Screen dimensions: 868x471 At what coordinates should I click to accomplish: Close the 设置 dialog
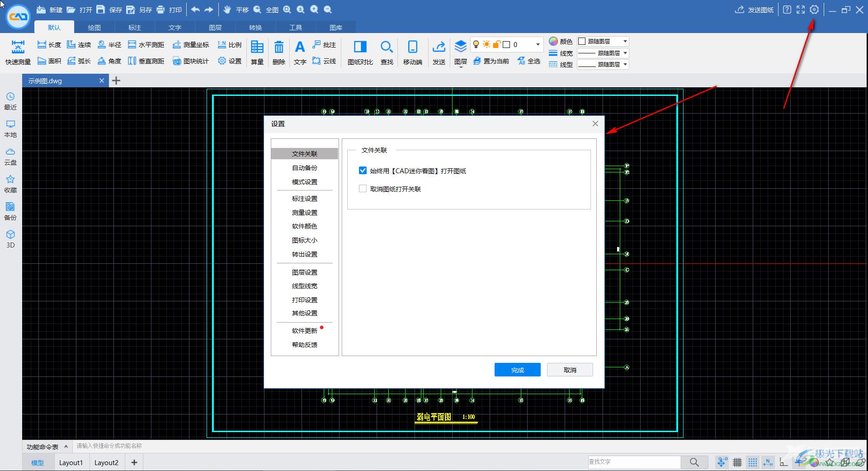coord(595,124)
